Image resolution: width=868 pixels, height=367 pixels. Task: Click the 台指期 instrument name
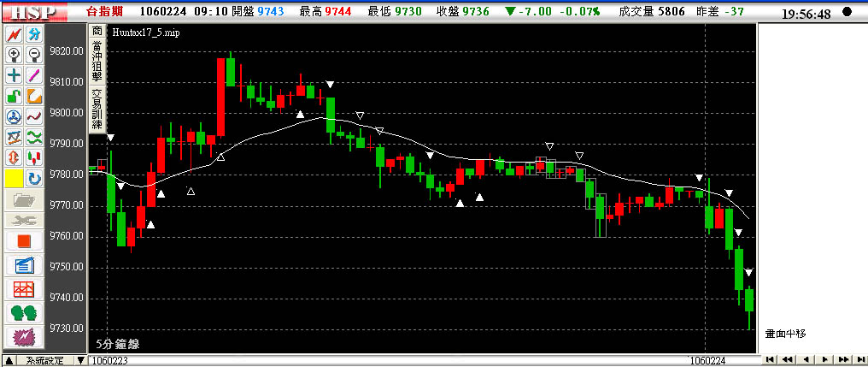tap(105, 11)
